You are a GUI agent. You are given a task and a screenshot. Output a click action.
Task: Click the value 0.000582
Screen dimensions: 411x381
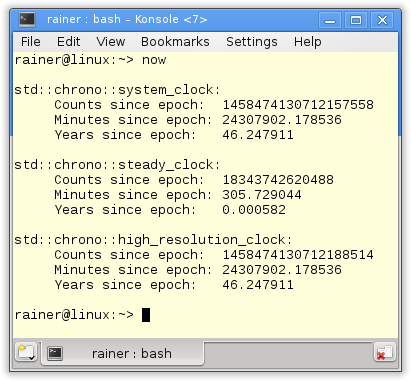[254, 210]
